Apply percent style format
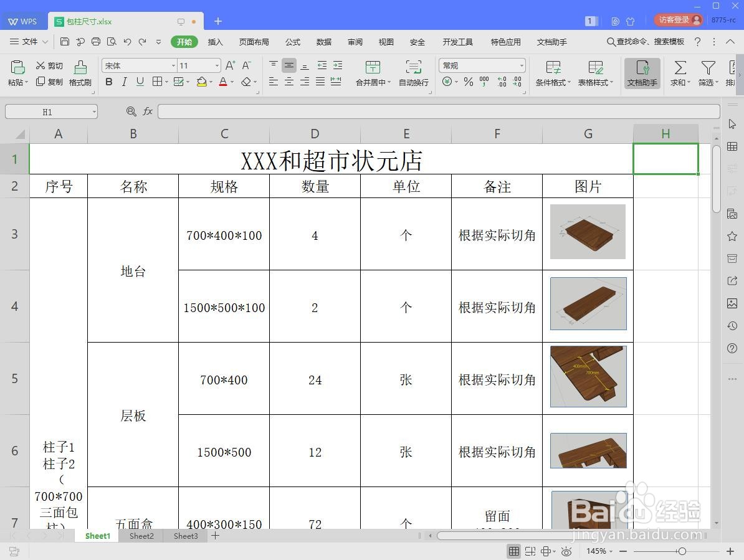744x560 pixels. [469, 82]
